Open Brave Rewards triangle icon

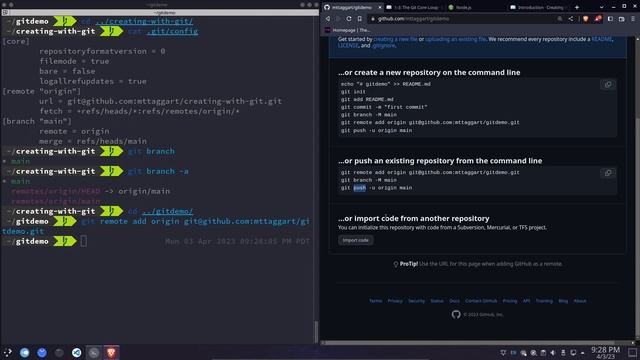point(598,19)
